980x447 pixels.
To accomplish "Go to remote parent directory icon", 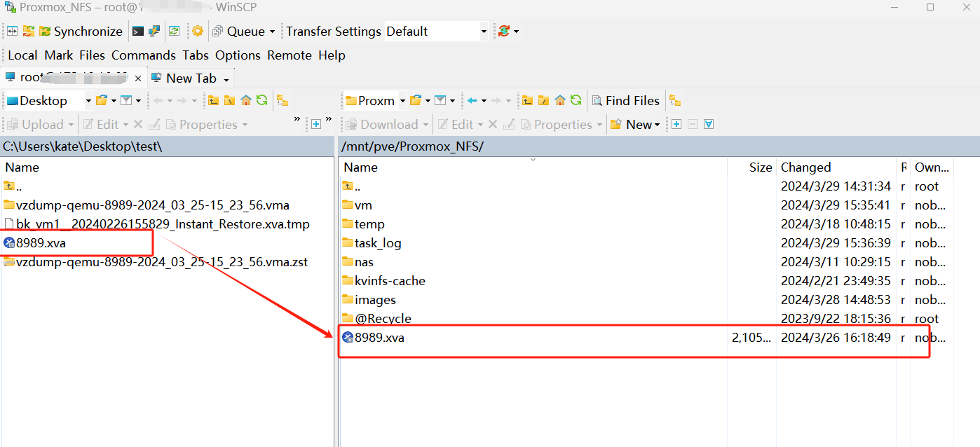I will click(527, 101).
